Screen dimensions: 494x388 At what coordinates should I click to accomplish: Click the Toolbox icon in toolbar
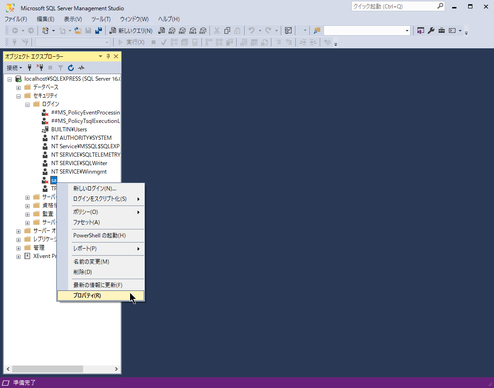(x=442, y=31)
